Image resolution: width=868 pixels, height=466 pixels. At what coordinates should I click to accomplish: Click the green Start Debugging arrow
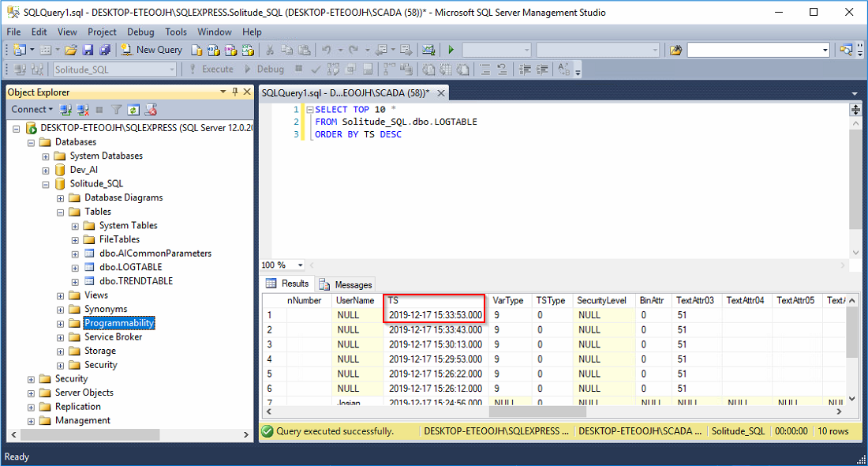point(451,50)
